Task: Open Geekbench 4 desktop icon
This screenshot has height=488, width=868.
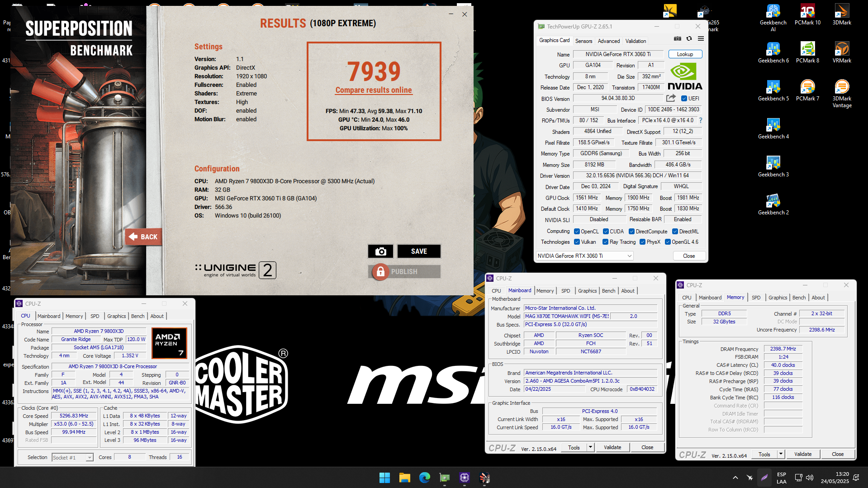Action: (773, 128)
